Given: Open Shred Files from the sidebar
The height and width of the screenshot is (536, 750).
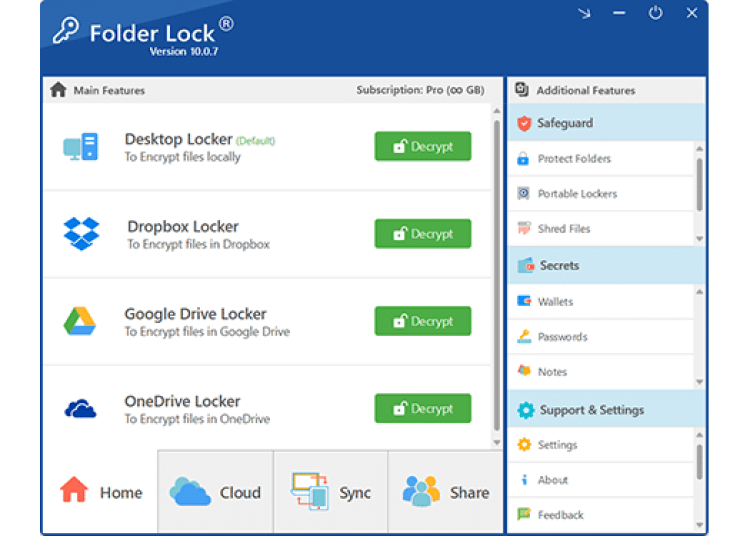Looking at the screenshot, I should click(564, 229).
